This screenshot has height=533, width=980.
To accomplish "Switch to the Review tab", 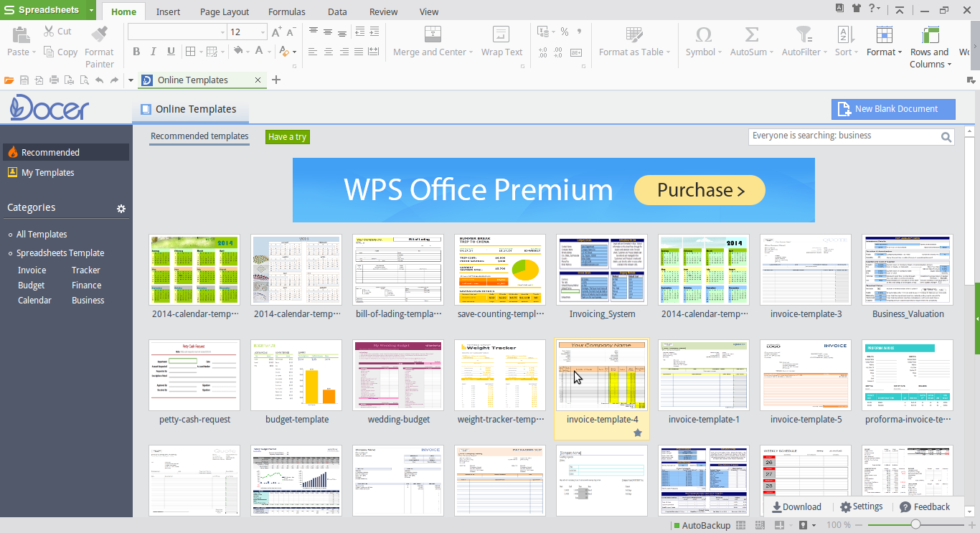I will coord(384,11).
